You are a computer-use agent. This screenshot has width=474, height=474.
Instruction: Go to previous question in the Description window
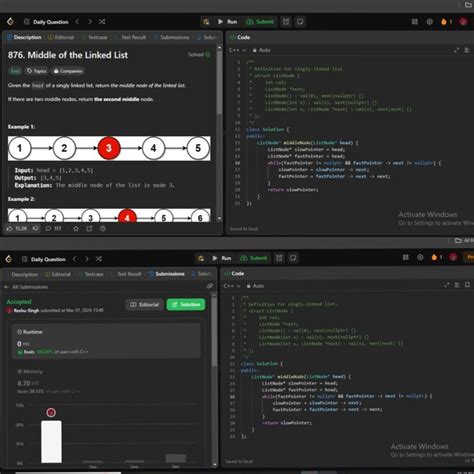pos(77,22)
